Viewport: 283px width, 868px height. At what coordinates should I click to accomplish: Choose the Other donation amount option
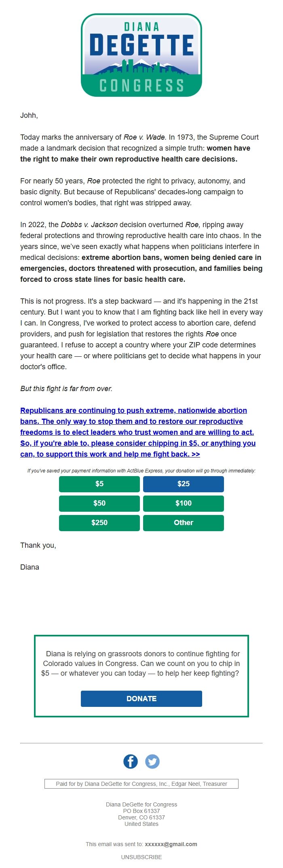click(183, 523)
